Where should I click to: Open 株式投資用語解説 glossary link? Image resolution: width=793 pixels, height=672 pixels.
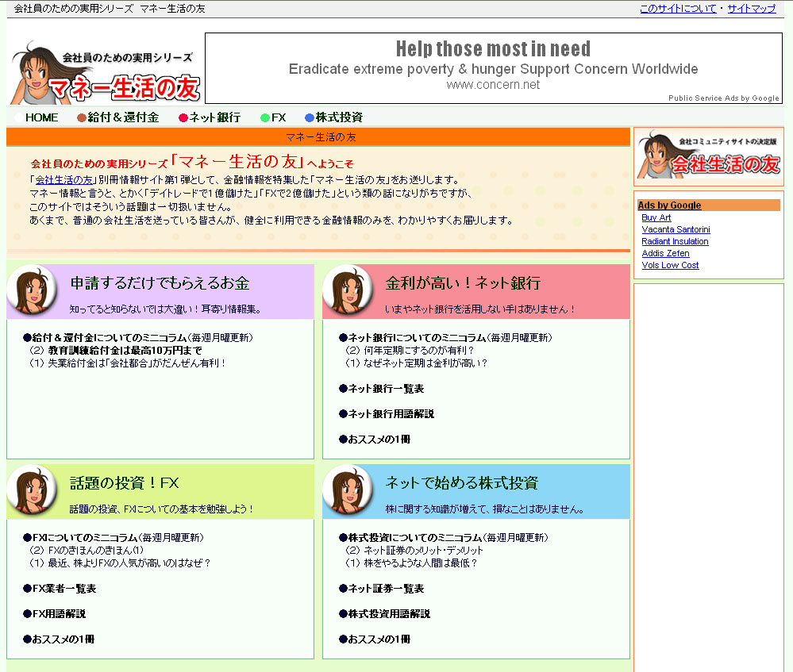click(x=389, y=614)
